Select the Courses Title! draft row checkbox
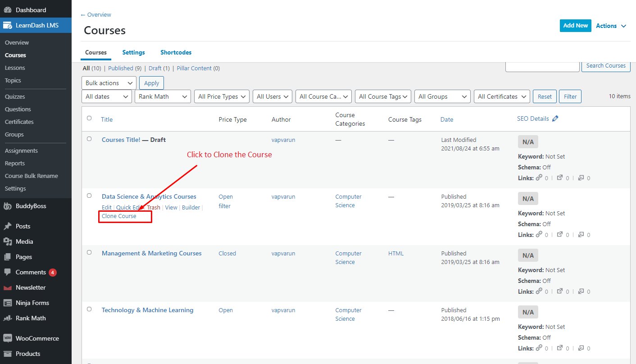Viewport: 636px width, 364px height. 89,139
